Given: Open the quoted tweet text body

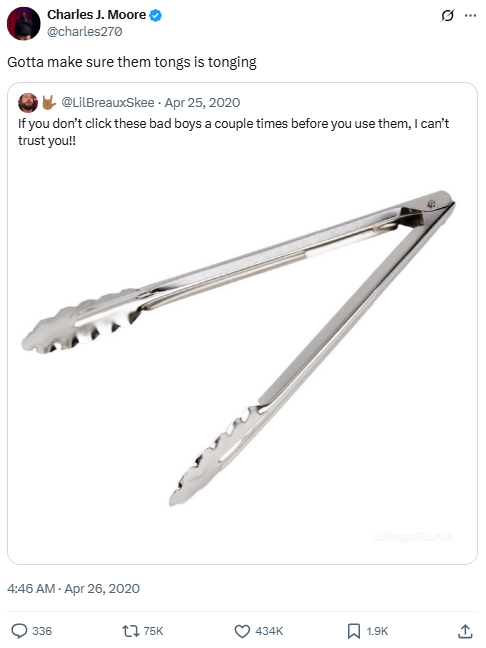Looking at the screenshot, I should (233, 132).
